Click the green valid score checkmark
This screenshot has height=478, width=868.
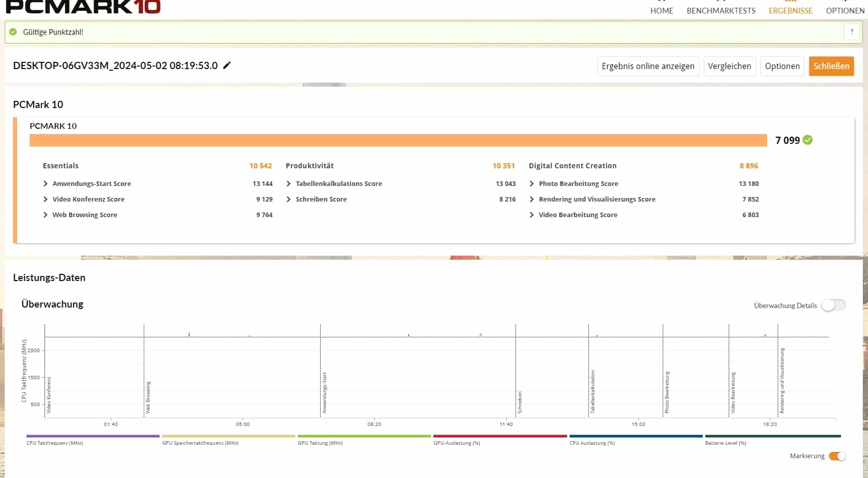click(808, 140)
